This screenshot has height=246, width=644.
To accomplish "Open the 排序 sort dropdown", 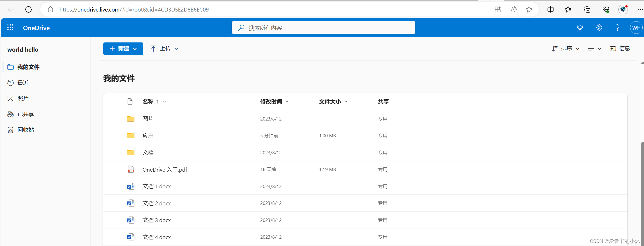I will 566,49.
